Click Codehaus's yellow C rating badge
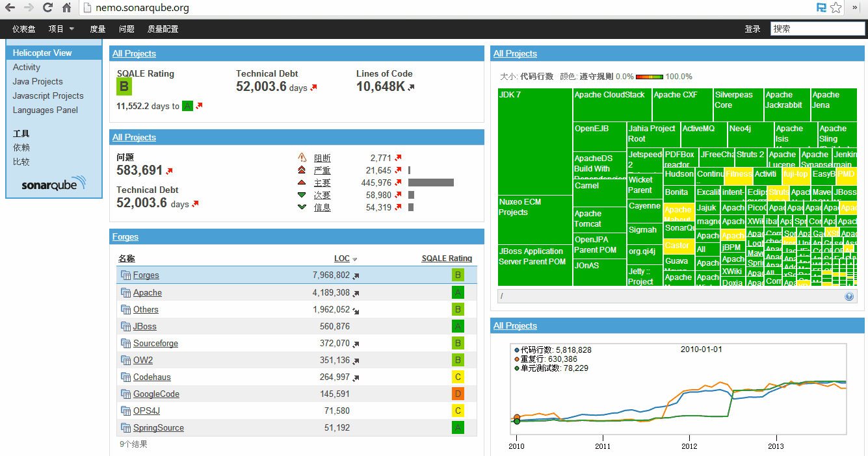Image resolution: width=868 pixels, height=456 pixels. click(458, 377)
